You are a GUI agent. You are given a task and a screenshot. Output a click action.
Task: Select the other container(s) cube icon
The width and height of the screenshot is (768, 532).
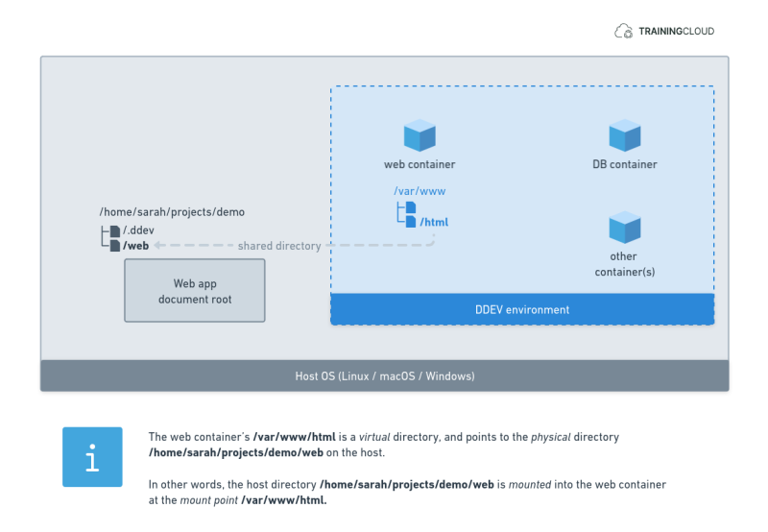pyautogui.click(x=625, y=228)
